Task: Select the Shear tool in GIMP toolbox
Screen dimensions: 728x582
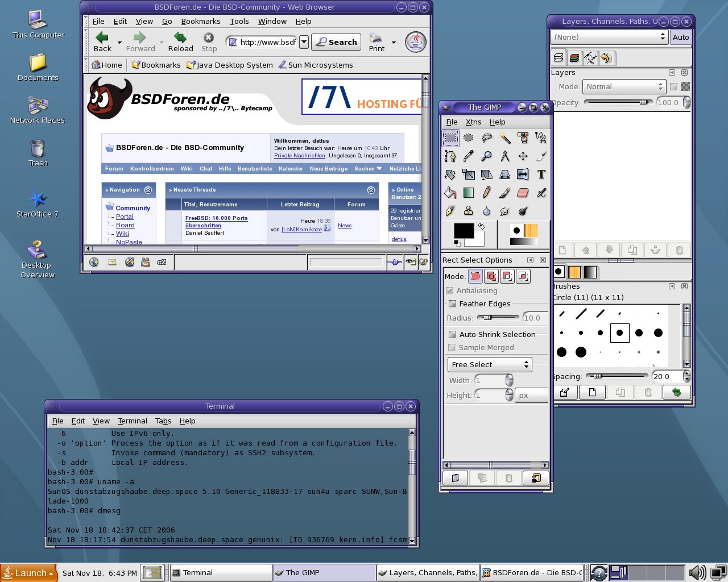Action: [x=487, y=174]
